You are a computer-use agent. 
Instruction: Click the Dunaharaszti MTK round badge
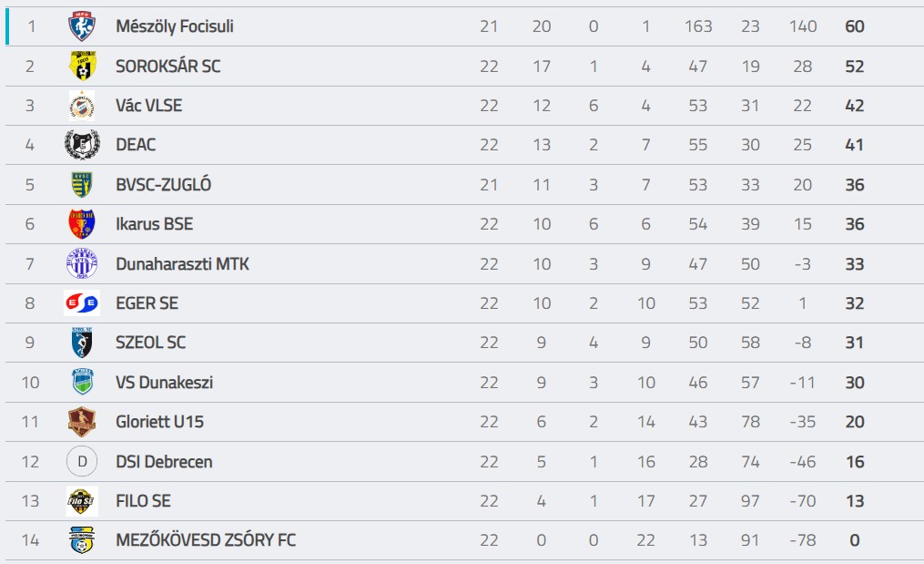[82, 263]
